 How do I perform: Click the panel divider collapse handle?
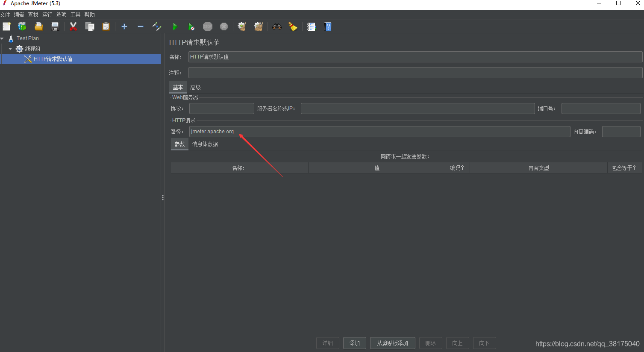[x=163, y=198]
